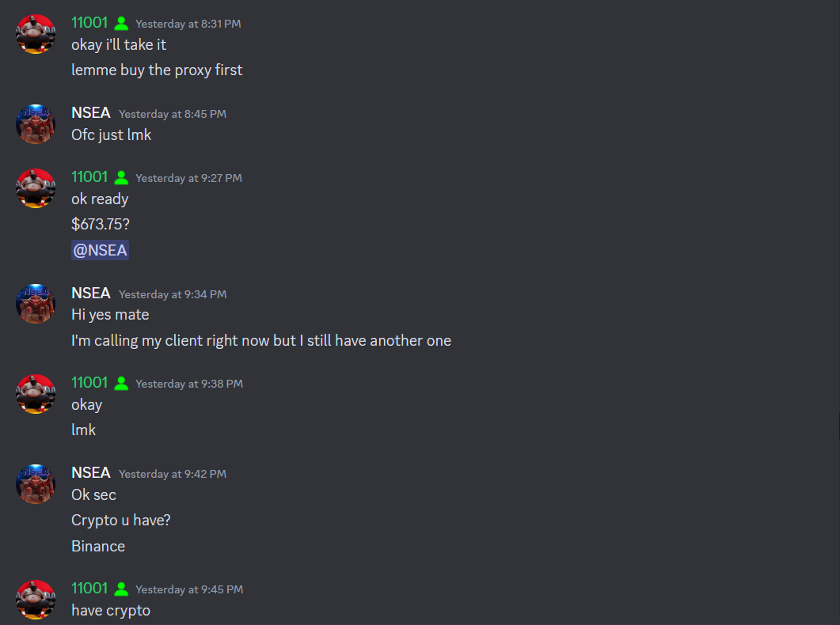This screenshot has width=840, height=625.
Task: Click 11001's avatar next to 'okay lmk'
Action: coord(36,394)
